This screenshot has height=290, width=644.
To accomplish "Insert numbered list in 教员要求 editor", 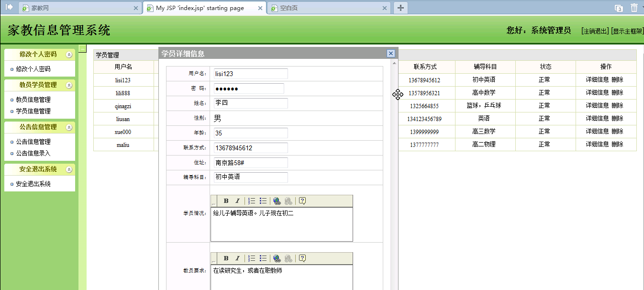I will point(252,258).
